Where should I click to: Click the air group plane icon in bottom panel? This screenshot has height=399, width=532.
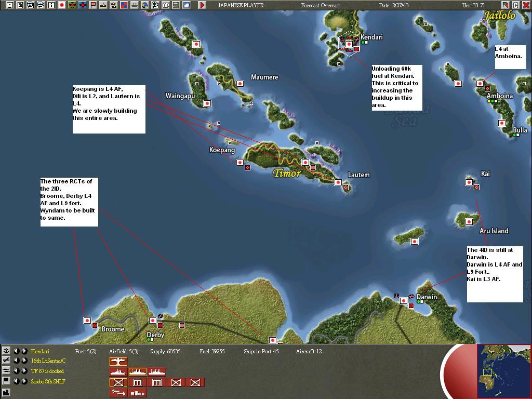click(x=6, y=361)
